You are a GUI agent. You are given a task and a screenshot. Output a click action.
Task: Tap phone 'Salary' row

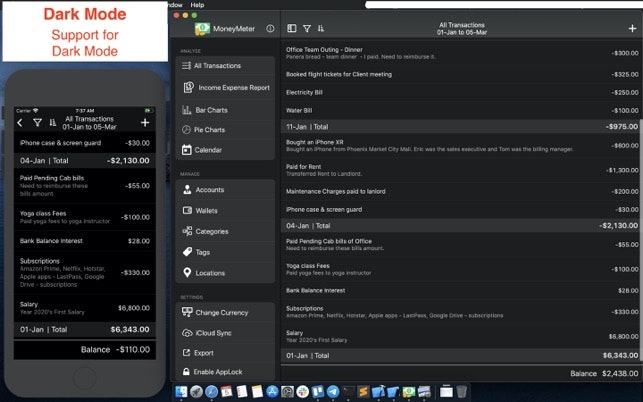tap(84, 308)
